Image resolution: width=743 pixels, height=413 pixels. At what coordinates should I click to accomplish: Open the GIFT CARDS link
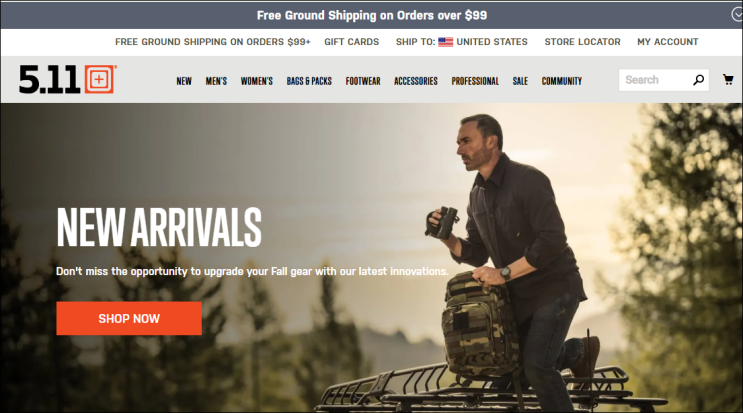tap(352, 42)
